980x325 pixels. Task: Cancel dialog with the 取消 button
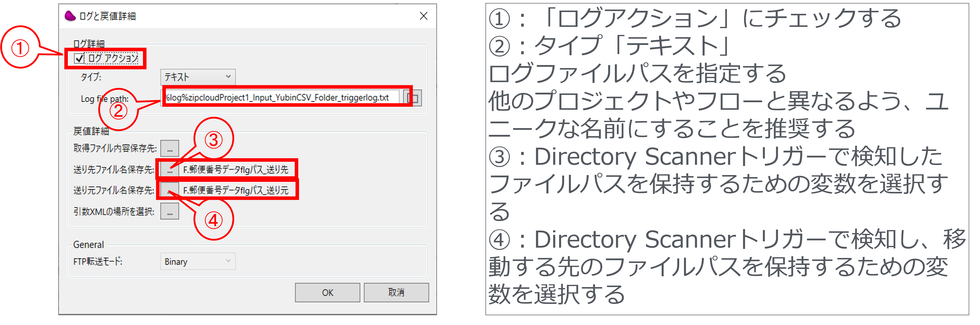tap(397, 292)
